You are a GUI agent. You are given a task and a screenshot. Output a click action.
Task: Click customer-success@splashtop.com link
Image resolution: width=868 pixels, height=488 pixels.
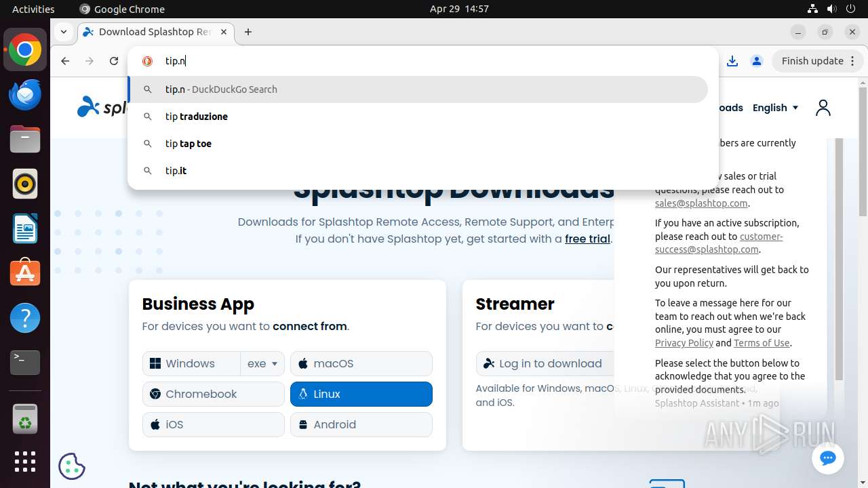point(719,243)
